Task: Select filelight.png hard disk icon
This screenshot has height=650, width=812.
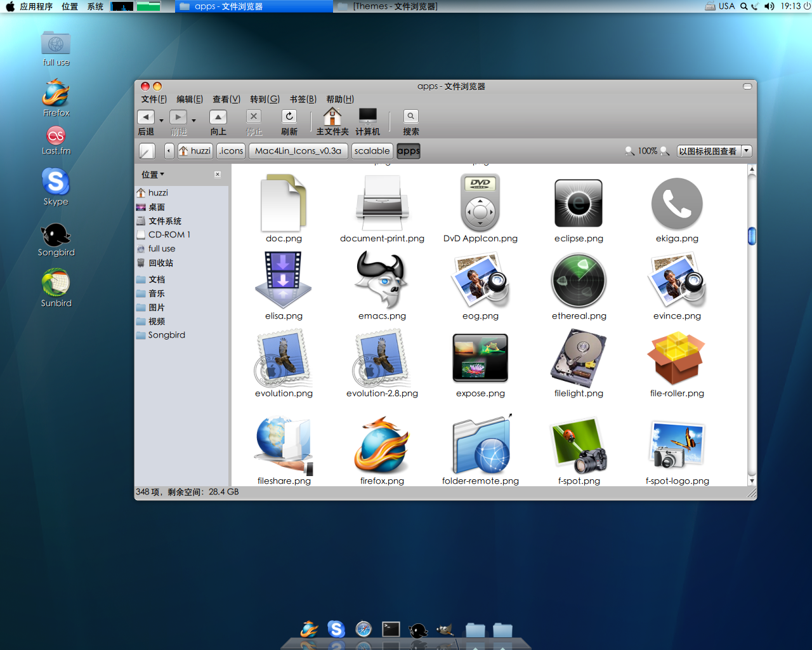Action: (x=579, y=358)
